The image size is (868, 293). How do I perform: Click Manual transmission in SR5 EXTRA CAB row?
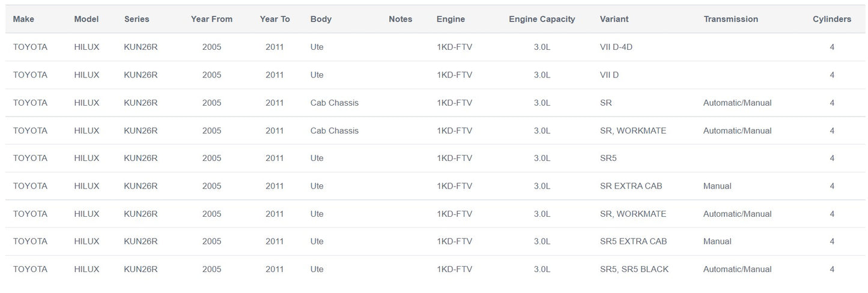pos(717,241)
